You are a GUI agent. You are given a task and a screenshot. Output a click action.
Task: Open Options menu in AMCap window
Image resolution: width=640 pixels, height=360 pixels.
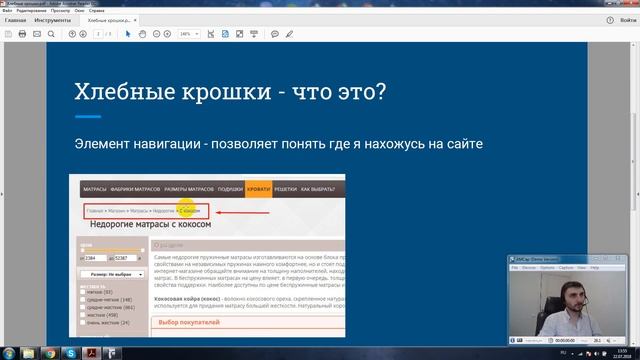547,268
